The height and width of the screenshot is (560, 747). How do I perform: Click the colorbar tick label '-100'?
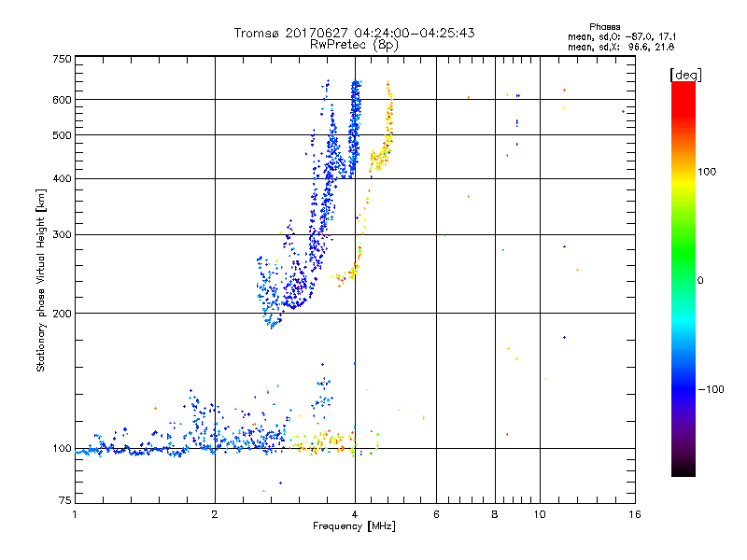coord(713,389)
